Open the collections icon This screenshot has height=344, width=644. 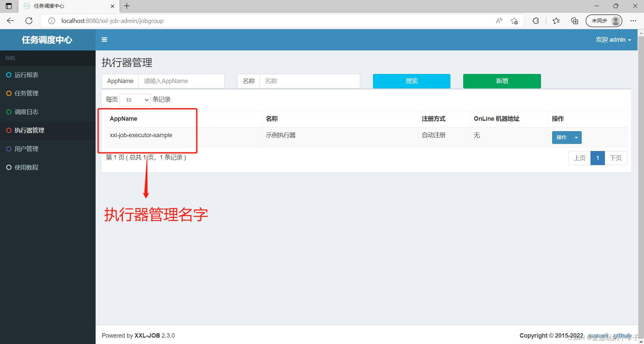point(575,21)
